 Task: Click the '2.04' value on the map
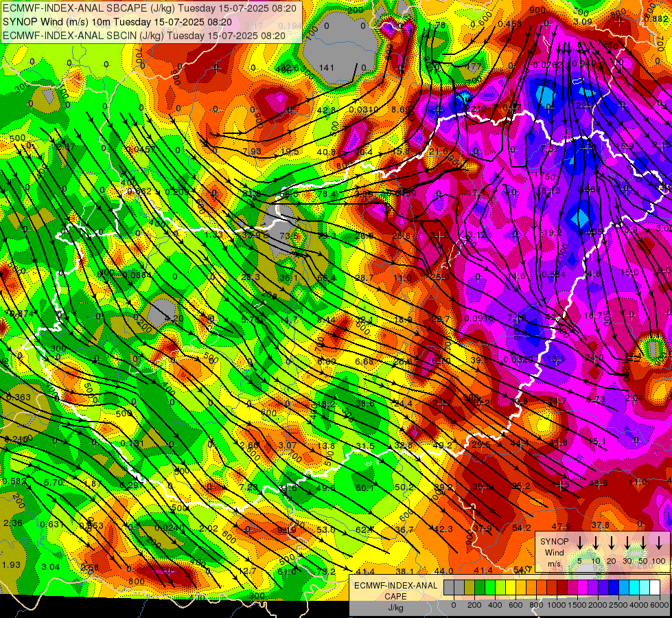click(634, 398)
